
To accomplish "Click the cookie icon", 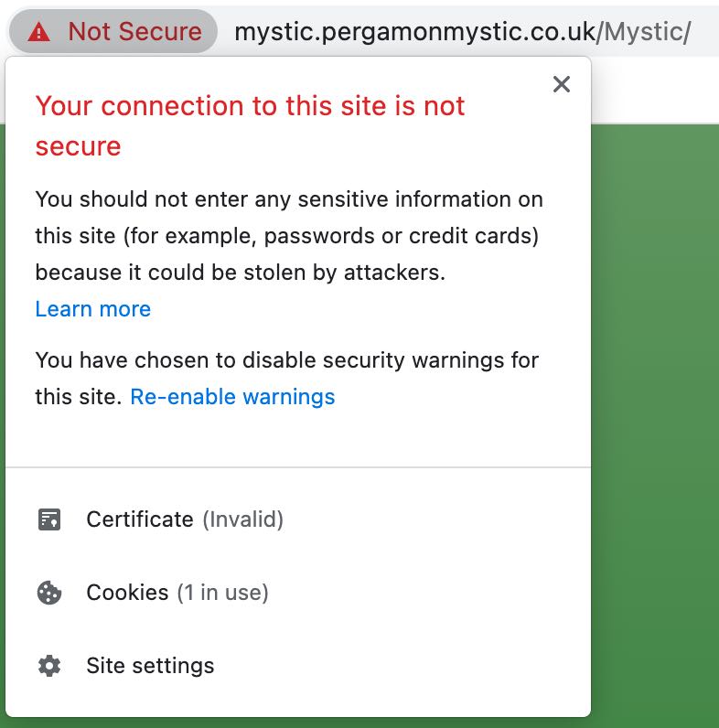I will [x=49, y=593].
